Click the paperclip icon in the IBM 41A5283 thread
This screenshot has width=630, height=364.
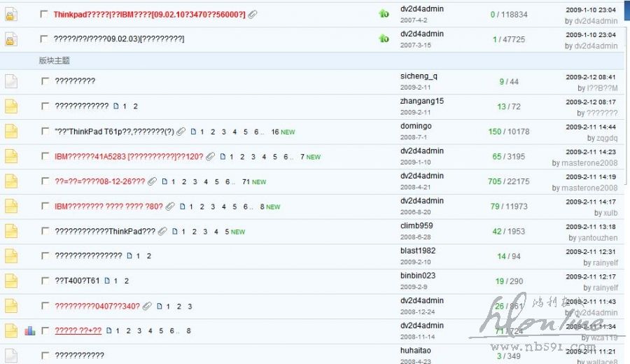tap(210, 156)
